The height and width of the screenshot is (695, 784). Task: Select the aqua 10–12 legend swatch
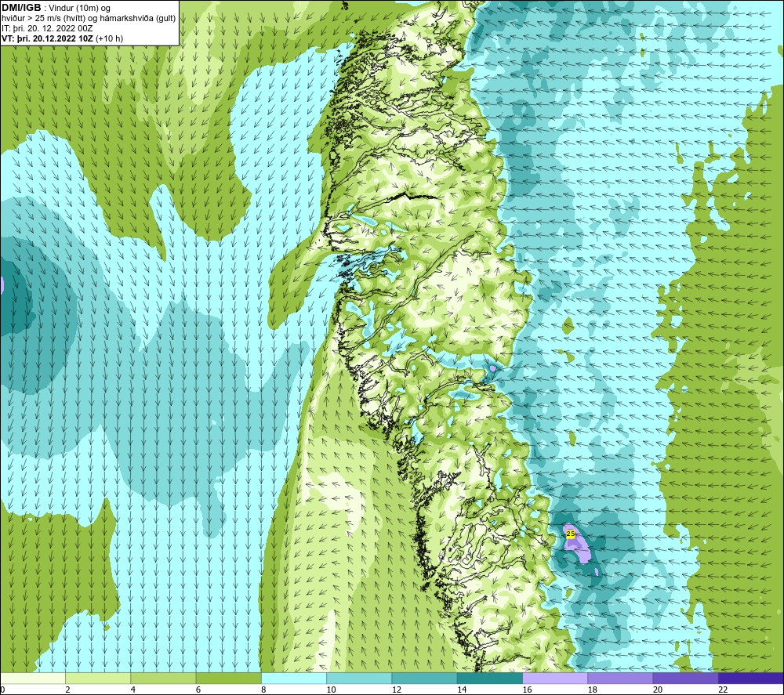pos(359,678)
